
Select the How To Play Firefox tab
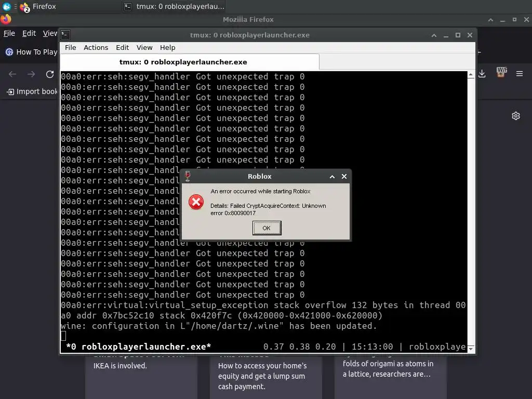tap(31, 52)
